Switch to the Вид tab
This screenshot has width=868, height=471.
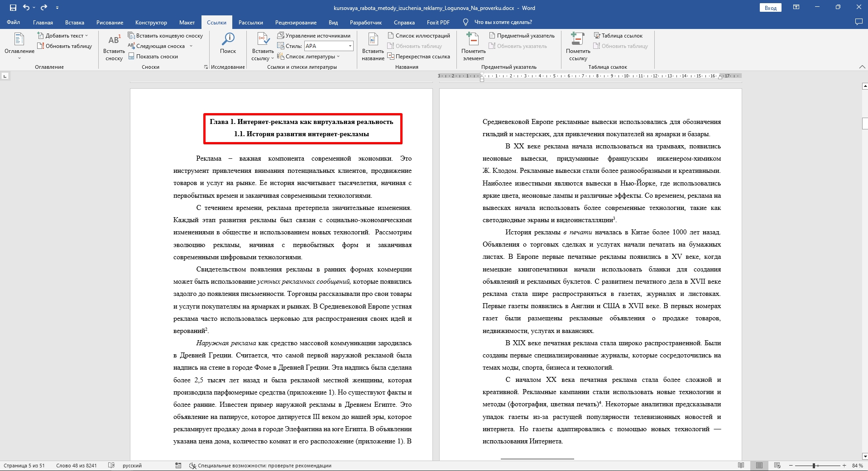[333, 22]
